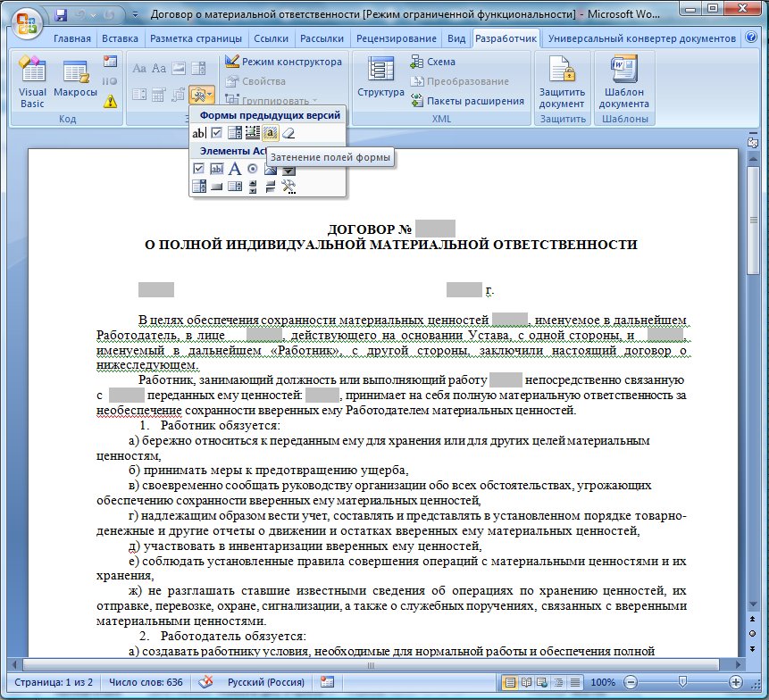Switch to the Вид tab

456,38
